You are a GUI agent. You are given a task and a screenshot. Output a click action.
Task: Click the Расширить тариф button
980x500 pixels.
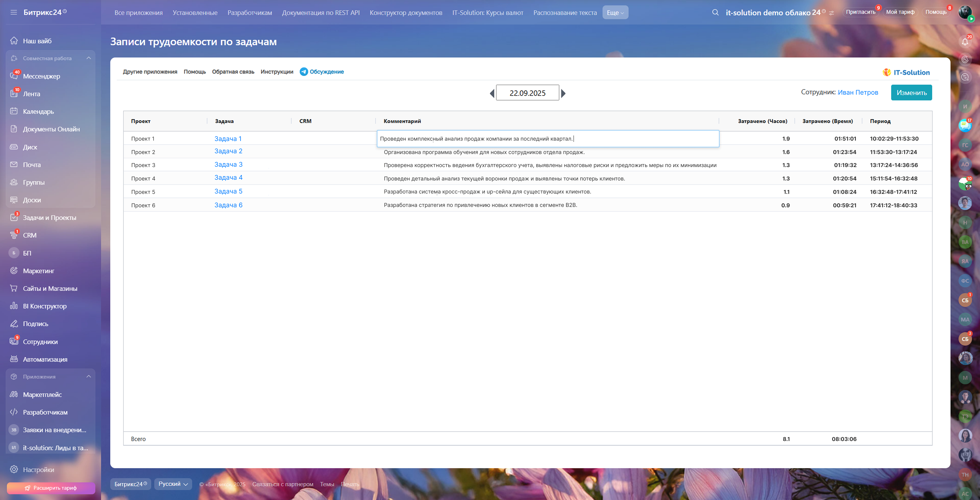point(51,488)
